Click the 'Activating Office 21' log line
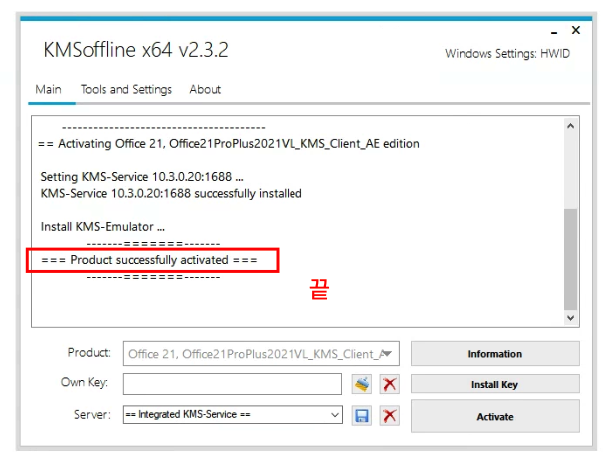The image size is (607, 453). coord(229,144)
